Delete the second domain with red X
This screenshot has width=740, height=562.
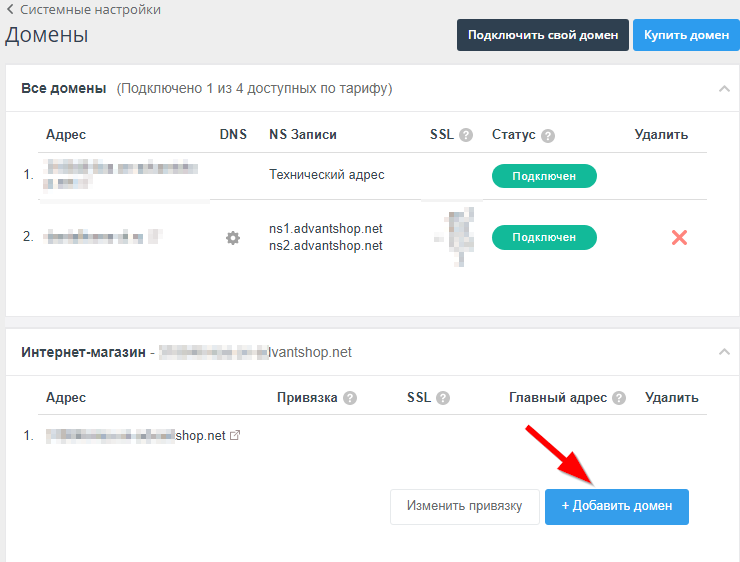(679, 238)
